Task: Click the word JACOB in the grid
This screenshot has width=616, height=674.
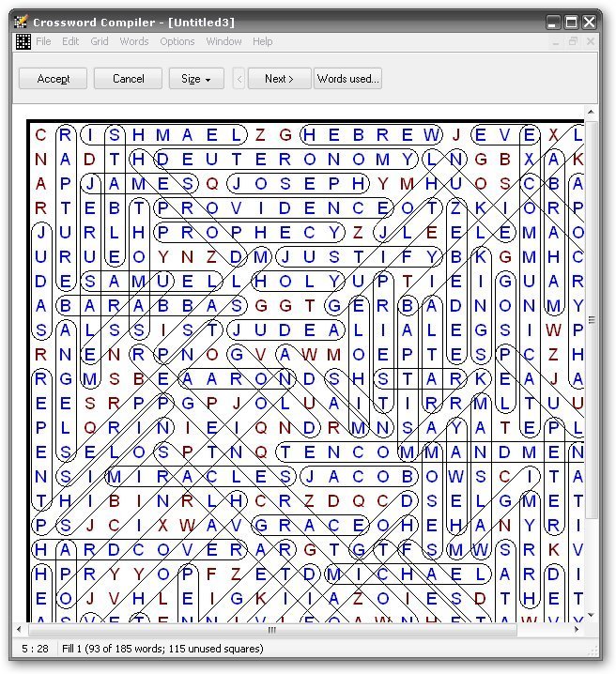Action: pyautogui.click(x=358, y=476)
